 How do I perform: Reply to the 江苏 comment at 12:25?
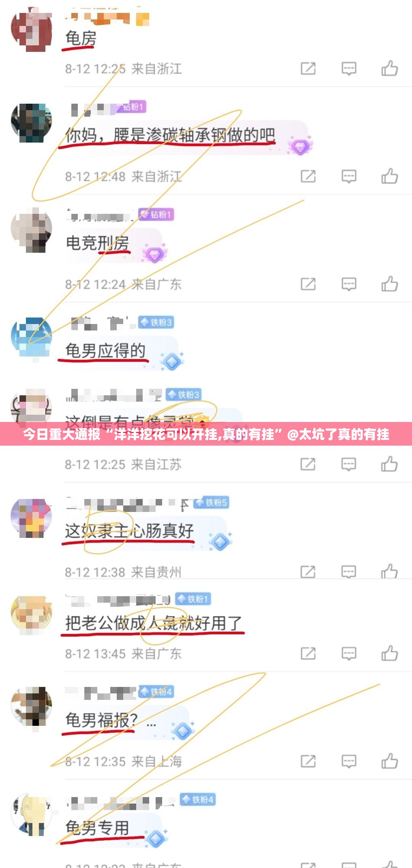(349, 464)
